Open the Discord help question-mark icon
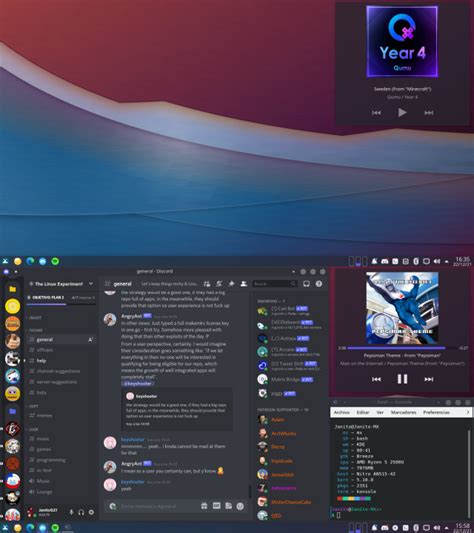The image size is (474, 533). [x=319, y=284]
